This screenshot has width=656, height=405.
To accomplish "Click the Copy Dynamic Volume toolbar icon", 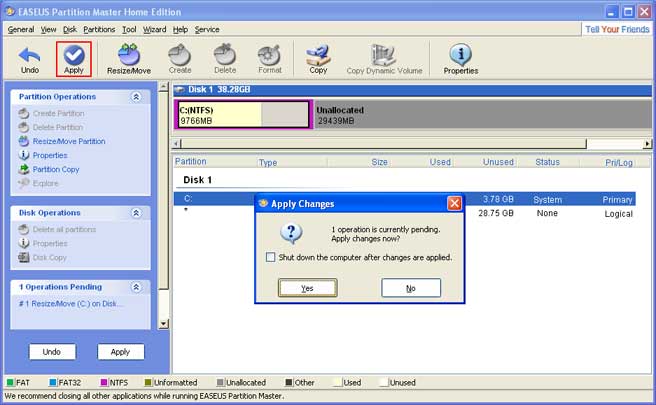I will [384, 59].
